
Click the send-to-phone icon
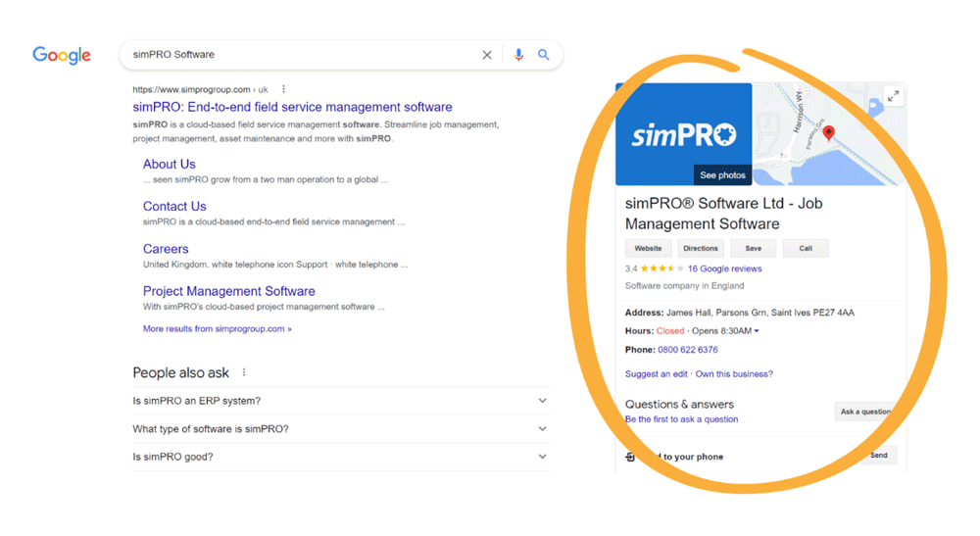630,457
